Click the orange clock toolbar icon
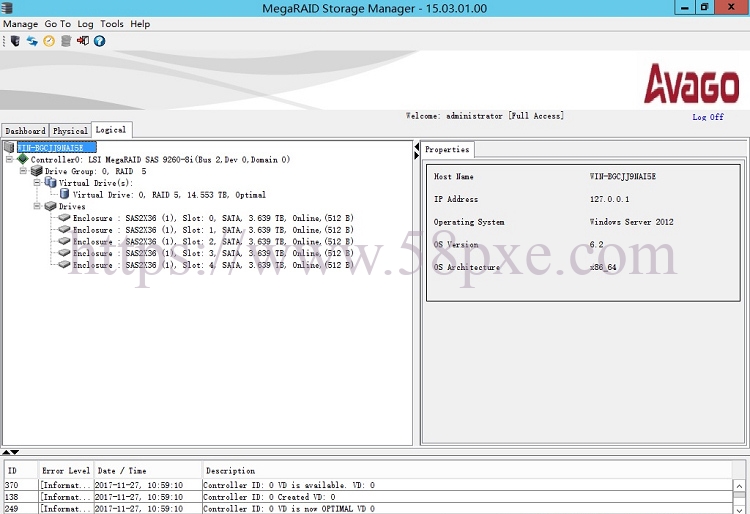The height and width of the screenshot is (514, 750). (x=49, y=41)
